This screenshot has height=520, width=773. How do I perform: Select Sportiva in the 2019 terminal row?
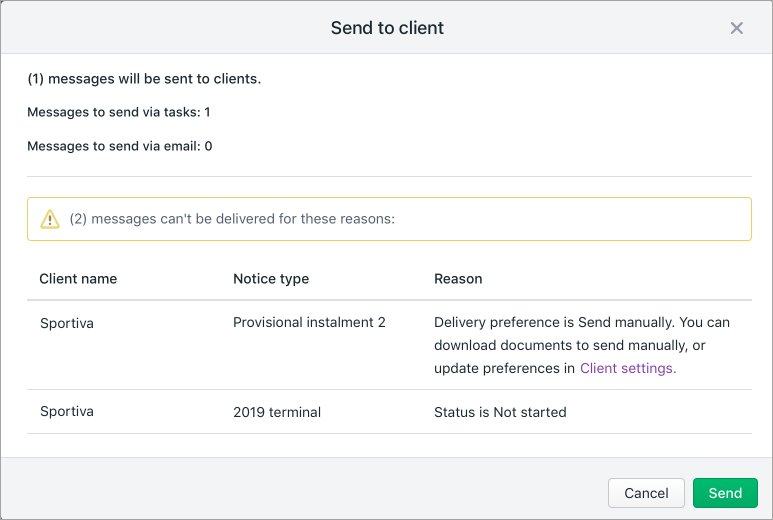[68, 412]
